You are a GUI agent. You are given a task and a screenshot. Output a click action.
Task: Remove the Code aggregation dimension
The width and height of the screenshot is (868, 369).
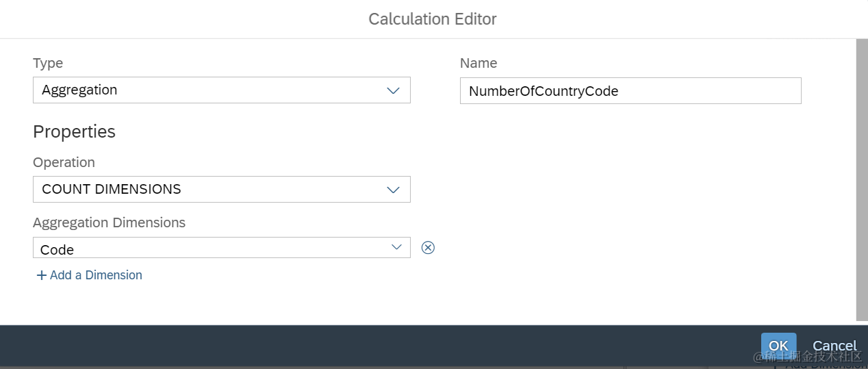pos(428,248)
